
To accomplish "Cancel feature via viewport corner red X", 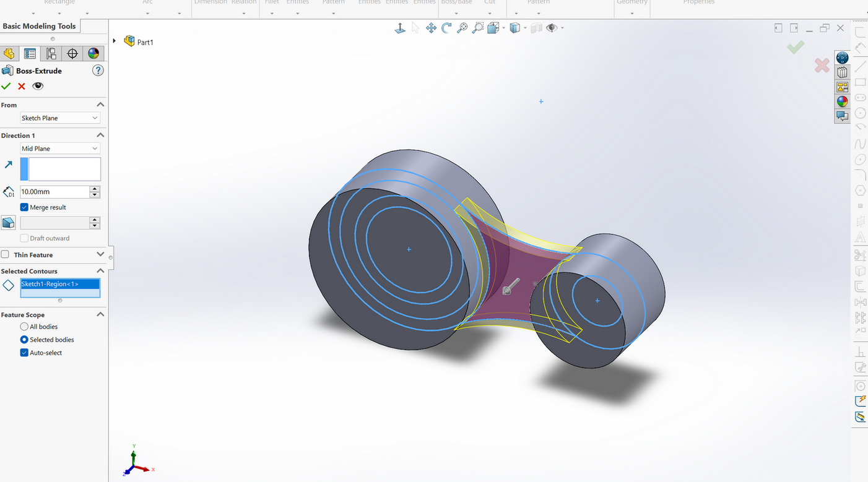I will coord(822,66).
